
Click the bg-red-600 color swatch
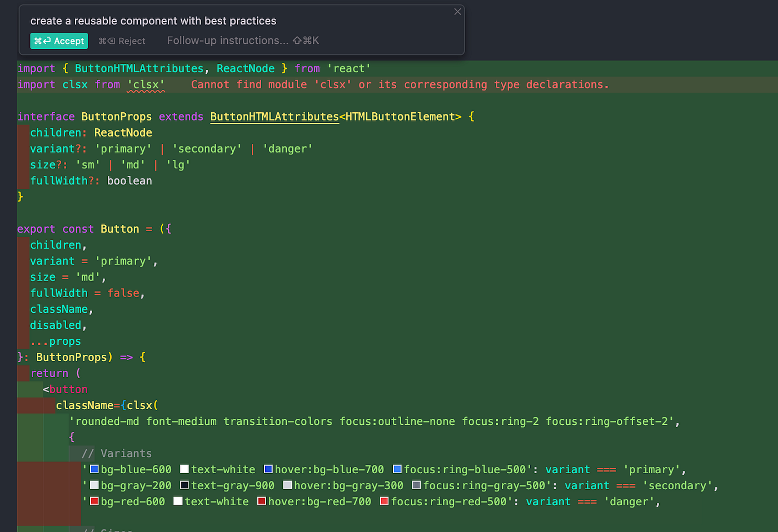(x=94, y=501)
